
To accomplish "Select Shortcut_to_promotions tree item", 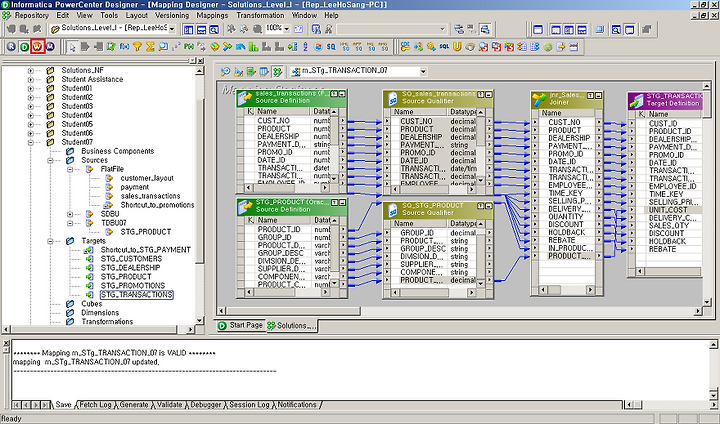I will tap(157, 205).
